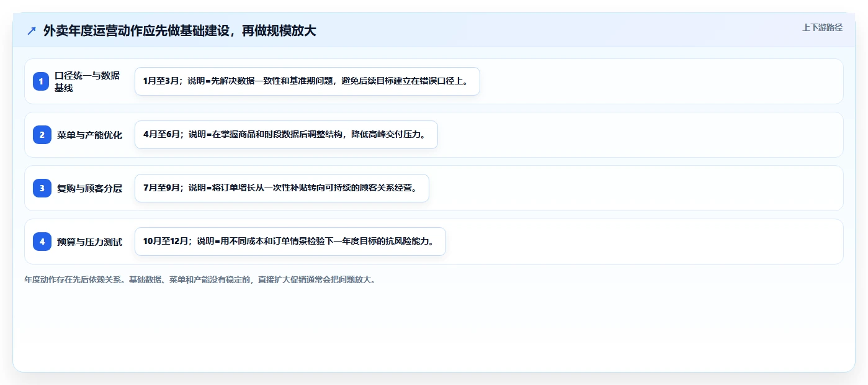Select step number 4 badge
This screenshot has width=868, height=385.
pyautogui.click(x=42, y=242)
